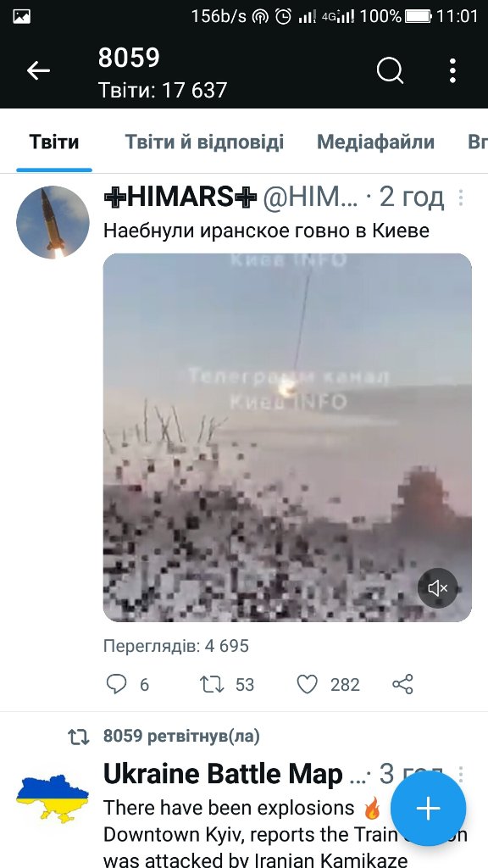Screen dimensions: 488x868
Task: Open the gallery icon in the status bar
Action: point(21,17)
